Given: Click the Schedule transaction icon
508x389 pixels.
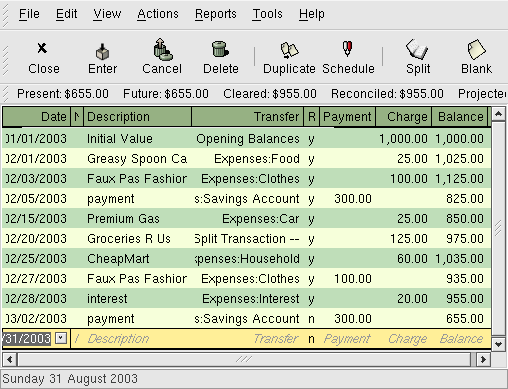Looking at the screenshot, I should tap(348, 49).
